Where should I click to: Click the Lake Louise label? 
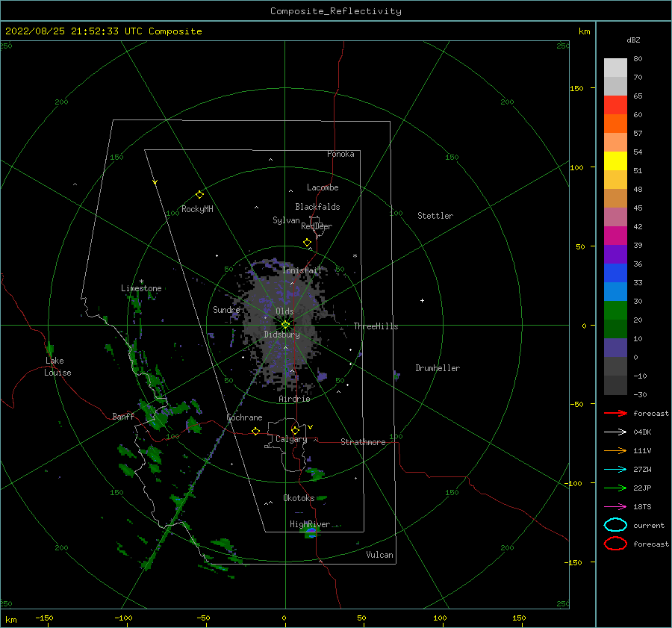coord(57,367)
